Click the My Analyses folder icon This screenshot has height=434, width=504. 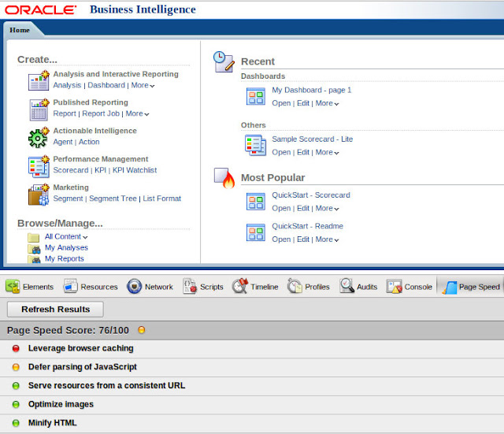34,249
